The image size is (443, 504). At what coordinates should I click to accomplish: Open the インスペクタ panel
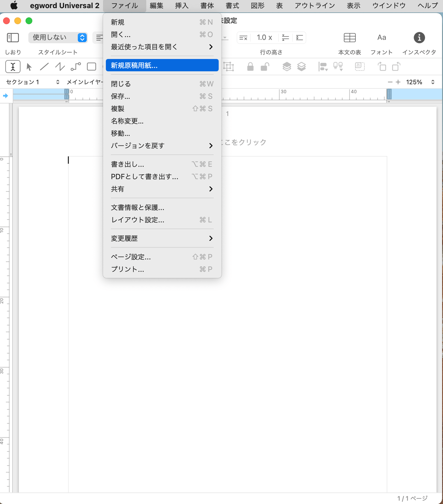[419, 37]
